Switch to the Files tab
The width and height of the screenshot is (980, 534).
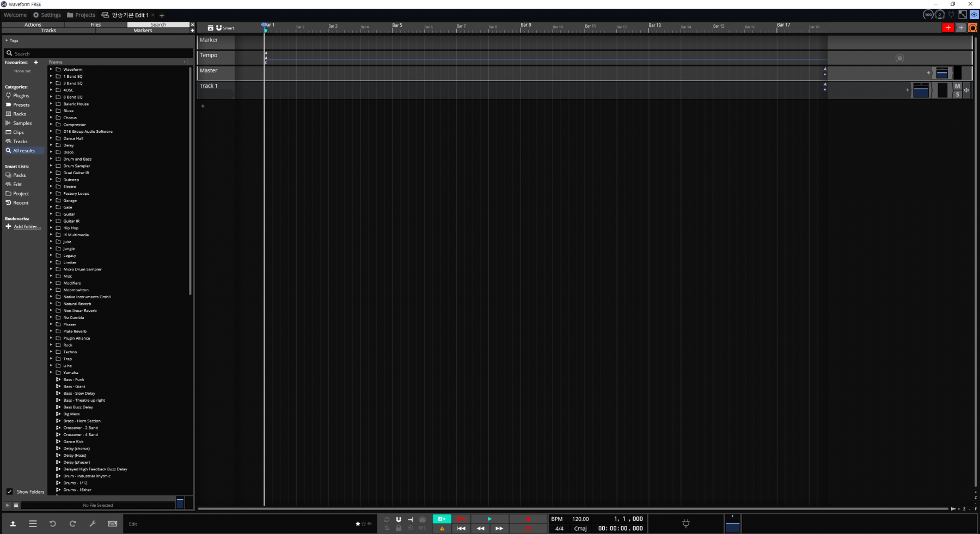tap(96, 24)
